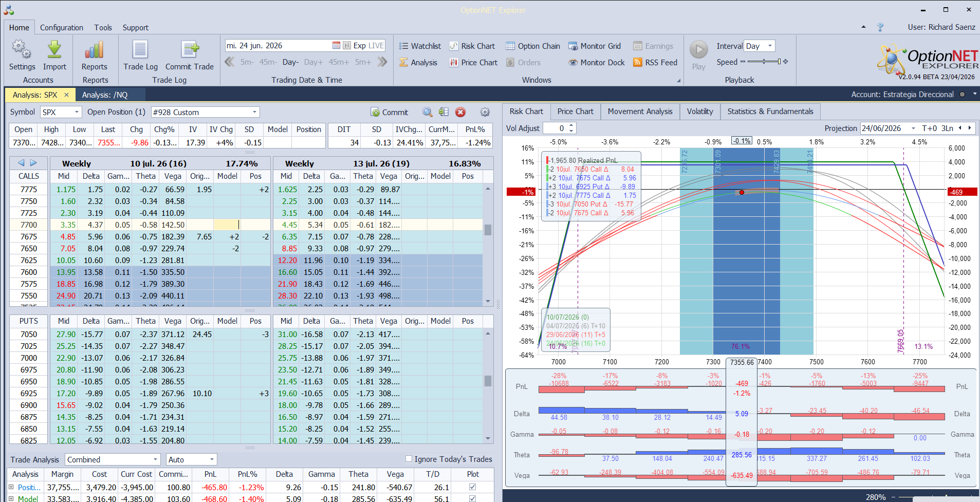Image resolution: width=980 pixels, height=502 pixels.
Task: Click the green split-columns icon beside Commit
Action: [x=444, y=112]
